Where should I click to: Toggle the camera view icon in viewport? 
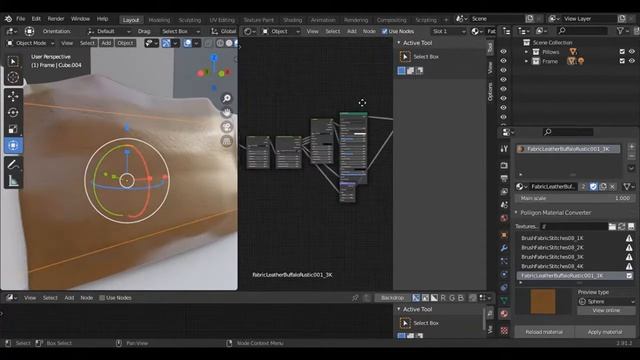point(227,127)
